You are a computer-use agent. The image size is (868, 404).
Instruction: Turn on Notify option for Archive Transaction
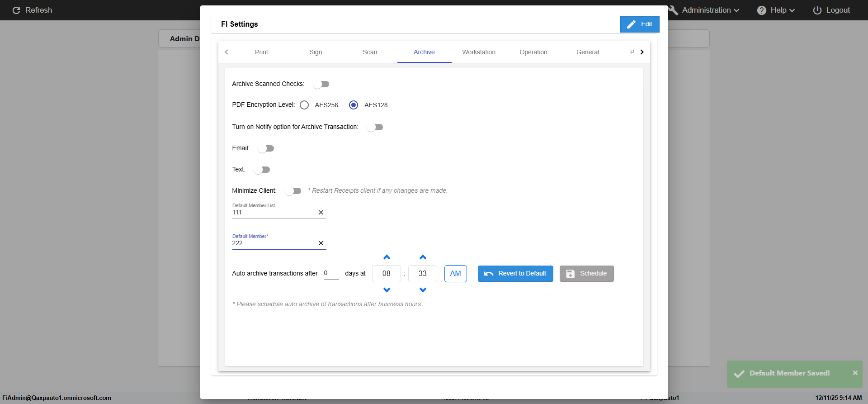375,127
